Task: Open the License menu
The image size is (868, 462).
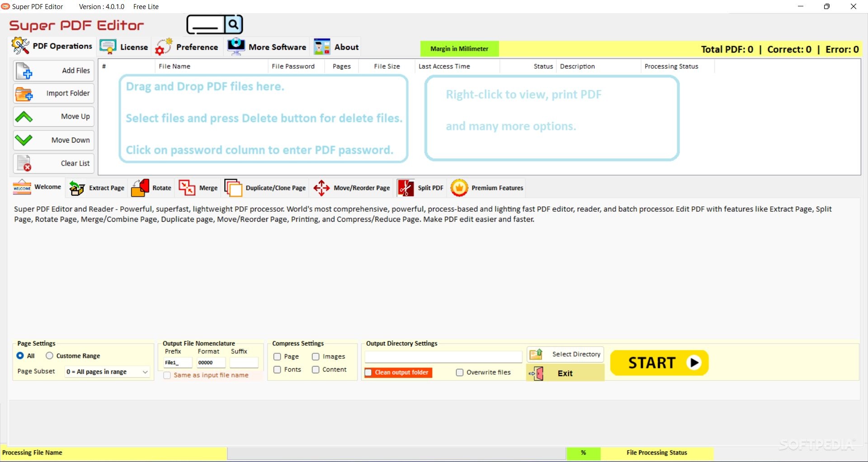Action: pyautogui.click(x=124, y=47)
